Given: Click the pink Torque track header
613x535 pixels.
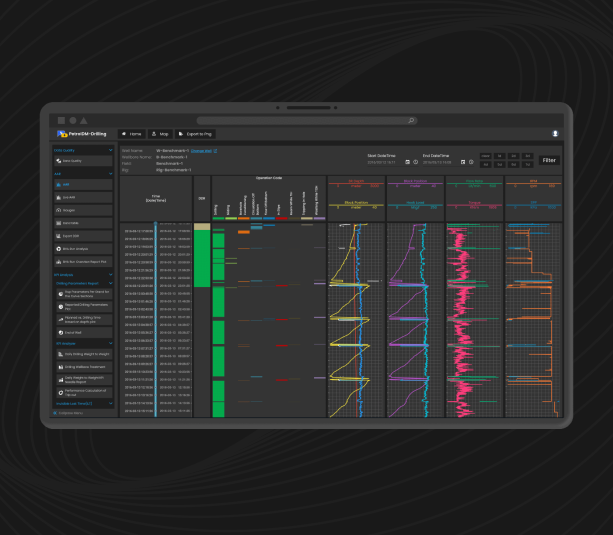Looking at the screenshot, I should [x=474, y=205].
